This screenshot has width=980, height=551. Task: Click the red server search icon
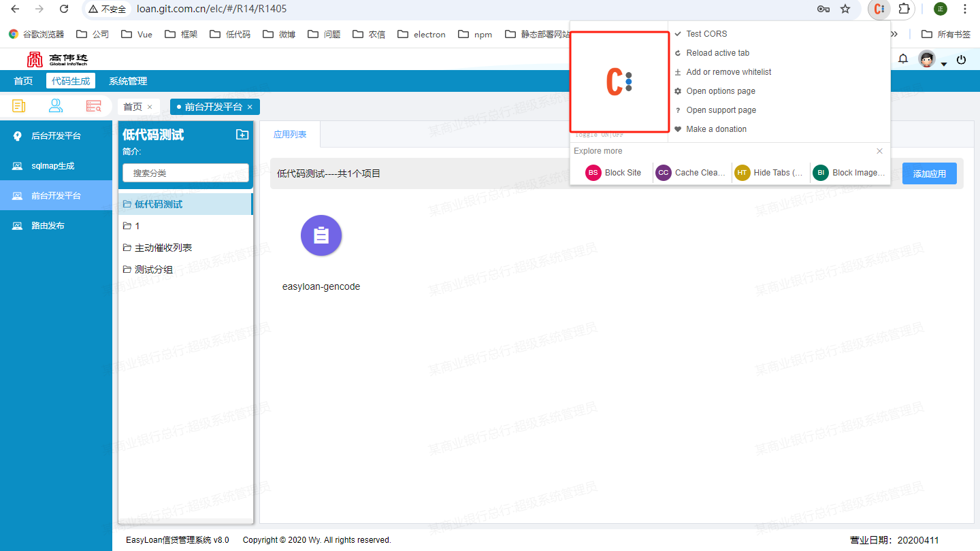[x=93, y=106]
